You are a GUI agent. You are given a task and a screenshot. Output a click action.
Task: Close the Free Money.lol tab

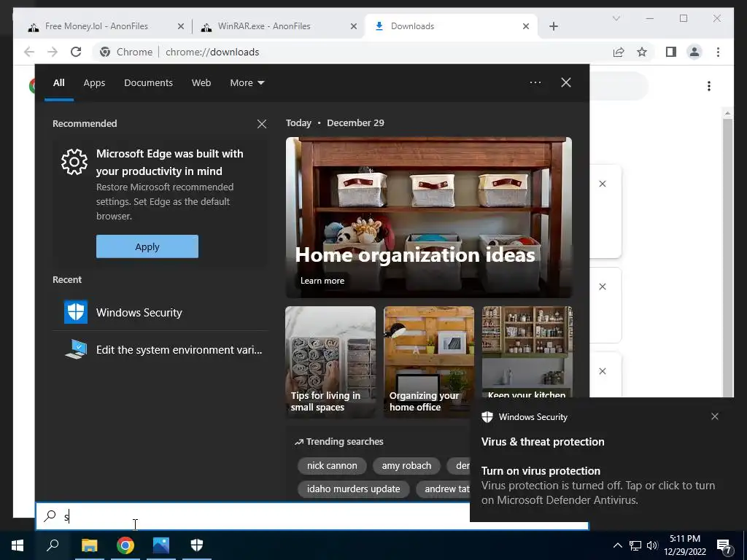pos(181,27)
